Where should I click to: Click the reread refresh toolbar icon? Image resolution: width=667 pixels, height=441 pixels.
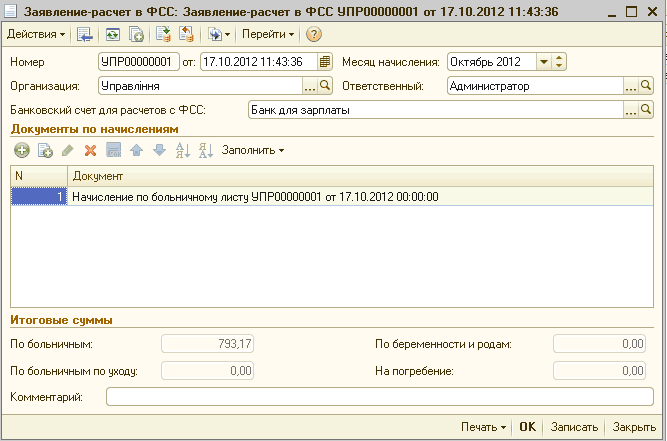(x=113, y=34)
